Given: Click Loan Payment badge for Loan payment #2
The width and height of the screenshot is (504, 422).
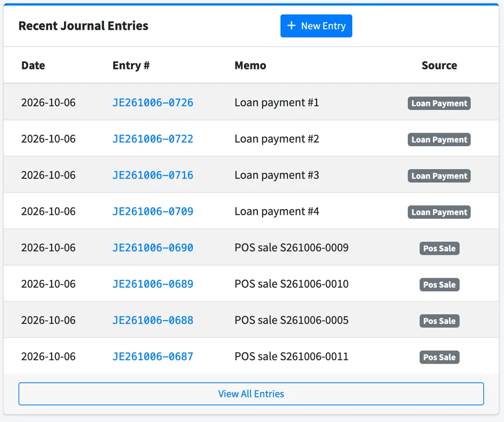Looking at the screenshot, I should (x=439, y=140).
